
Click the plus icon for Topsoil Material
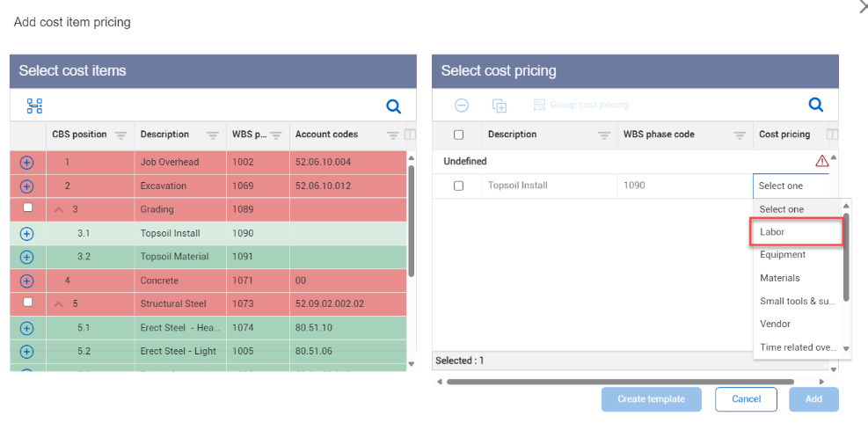pyautogui.click(x=26, y=257)
